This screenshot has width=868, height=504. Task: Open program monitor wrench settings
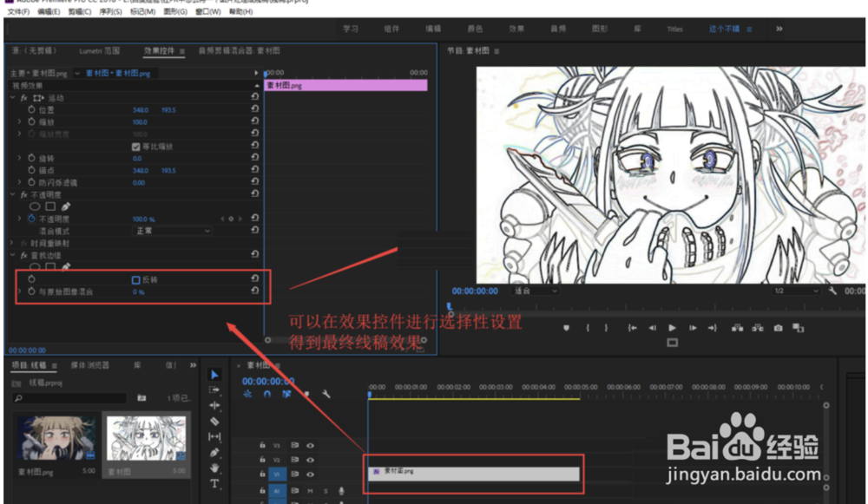click(832, 291)
